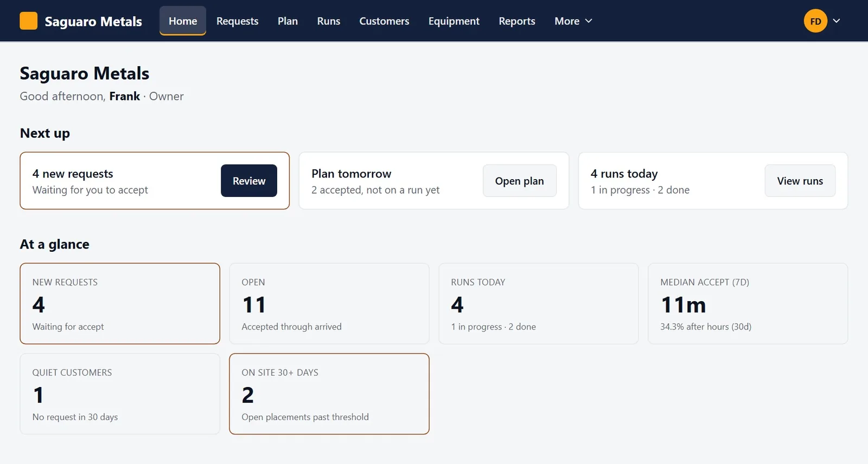The height and width of the screenshot is (464, 868).
Task: Click the orange Saguaro Metals logo square
Action: click(29, 21)
